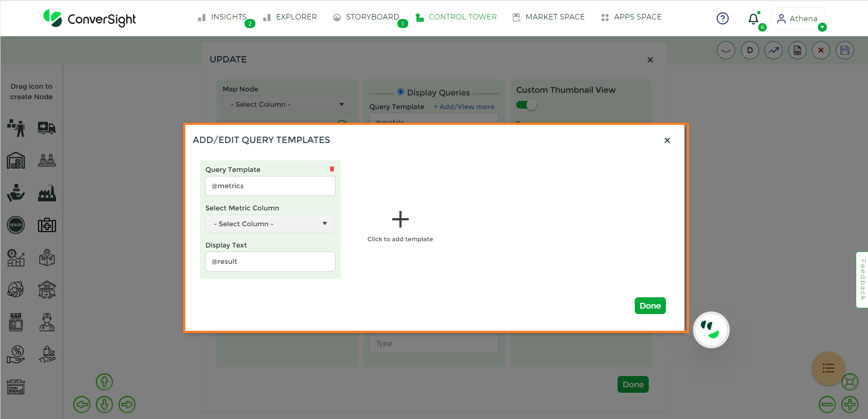Image resolution: width=868 pixels, height=419 pixels.
Task: Select the globe node icon
Action: tap(16, 290)
